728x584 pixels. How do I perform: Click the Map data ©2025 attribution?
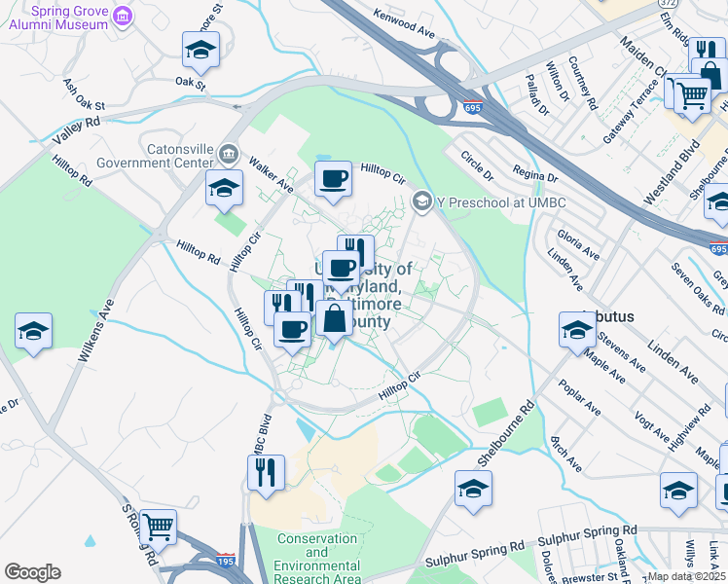tap(687, 577)
